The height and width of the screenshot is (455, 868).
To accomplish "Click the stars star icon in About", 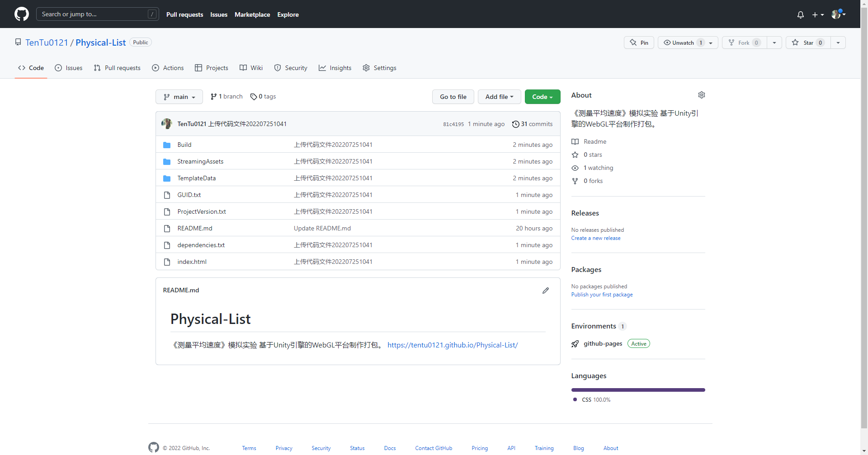I will pos(575,155).
